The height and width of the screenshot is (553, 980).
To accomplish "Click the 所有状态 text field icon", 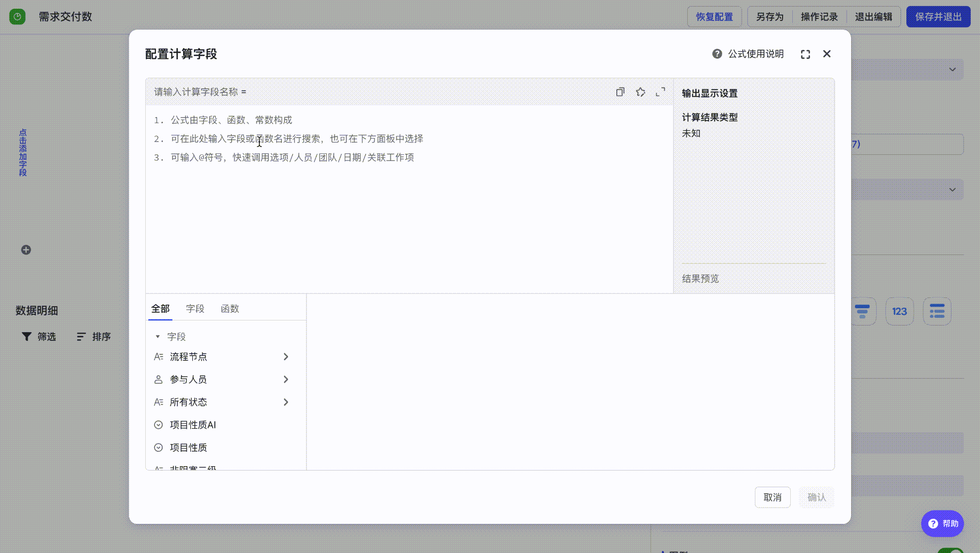I will click(159, 402).
